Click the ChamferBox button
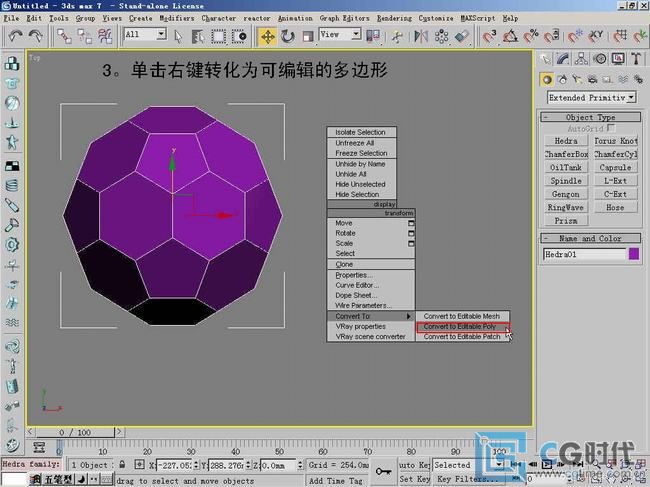Image resolution: width=650 pixels, height=487 pixels. [566, 154]
